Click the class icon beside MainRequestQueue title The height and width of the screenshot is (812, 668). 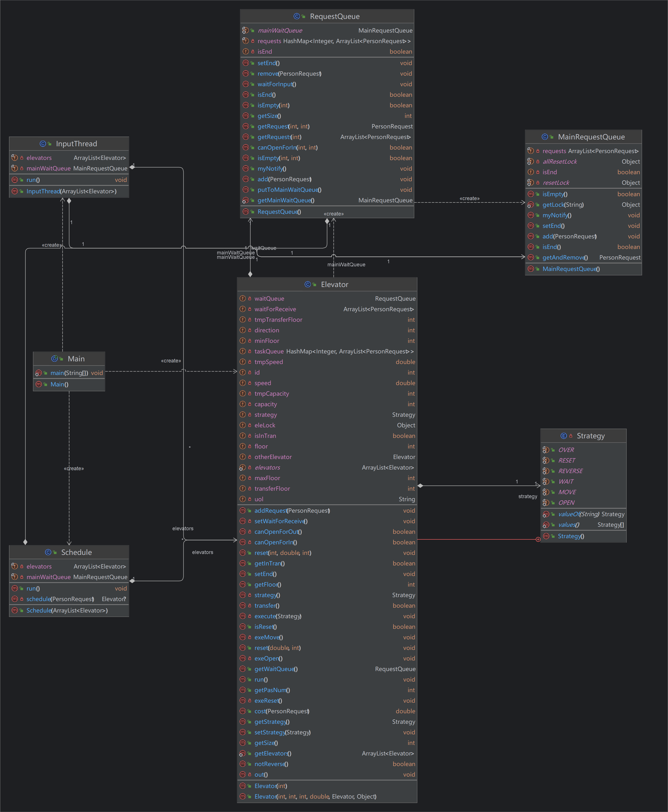click(544, 137)
